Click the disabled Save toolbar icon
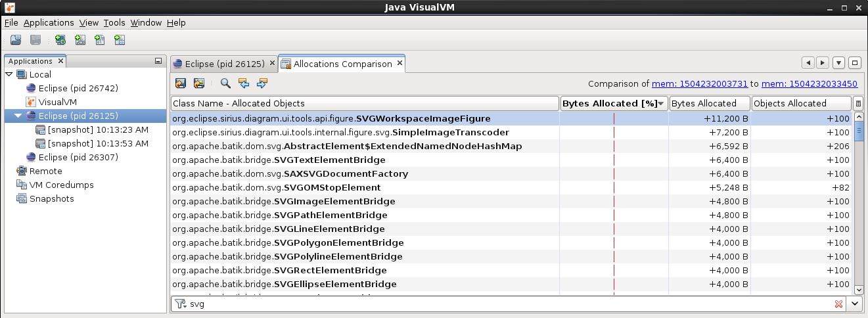This screenshot has height=318, width=868. coord(35,40)
